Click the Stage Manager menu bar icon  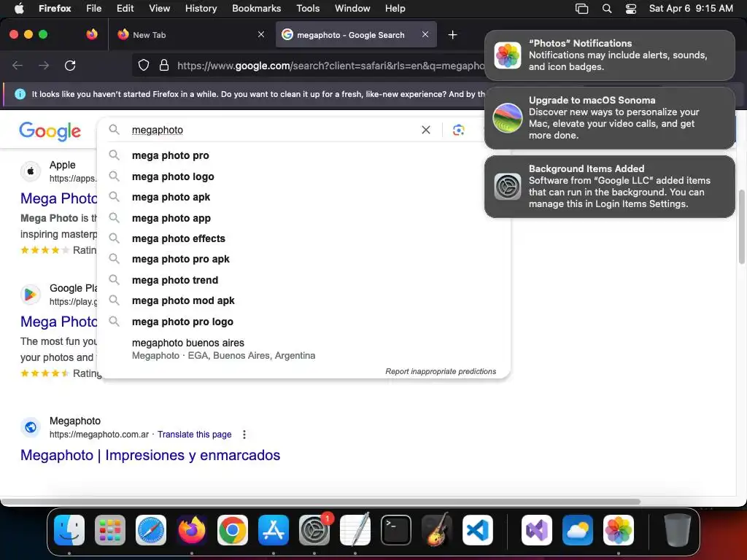[x=581, y=8]
